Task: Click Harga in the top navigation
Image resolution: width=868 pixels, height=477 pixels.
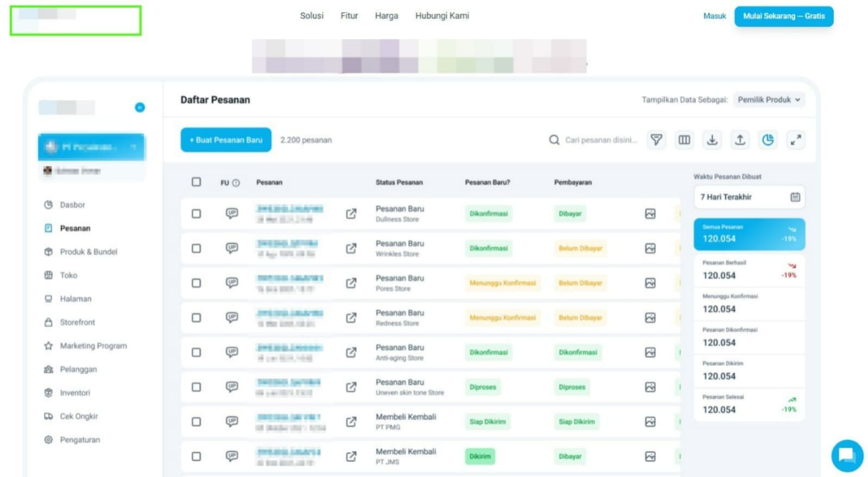Action: pyautogui.click(x=387, y=16)
